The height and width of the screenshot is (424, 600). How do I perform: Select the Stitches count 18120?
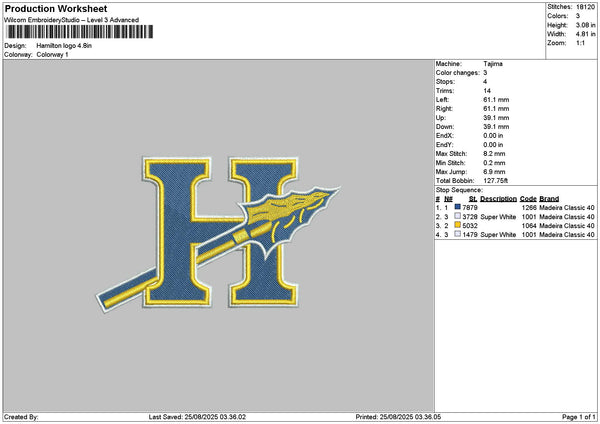585,7
